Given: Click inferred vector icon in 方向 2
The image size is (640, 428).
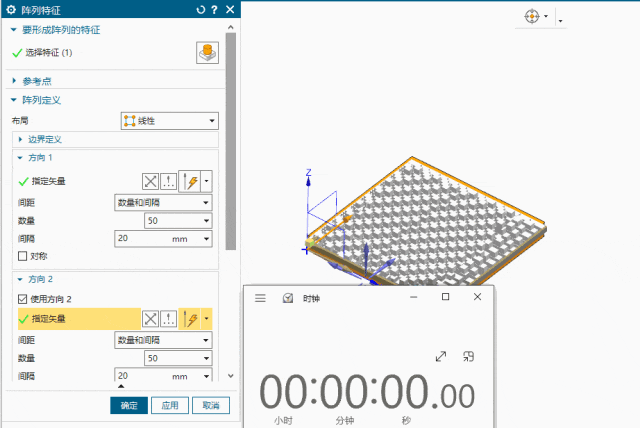Looking at the screenshot, I should [189, 318].
